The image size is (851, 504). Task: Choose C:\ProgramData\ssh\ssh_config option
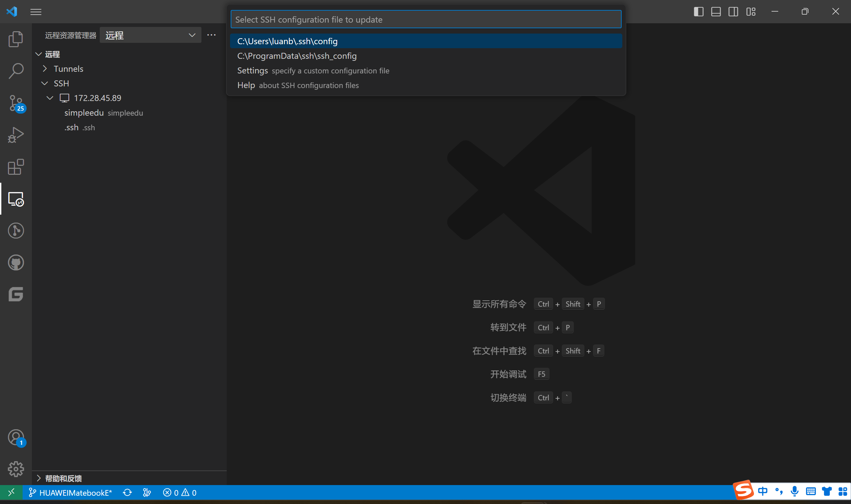click(x=426, y=56)
